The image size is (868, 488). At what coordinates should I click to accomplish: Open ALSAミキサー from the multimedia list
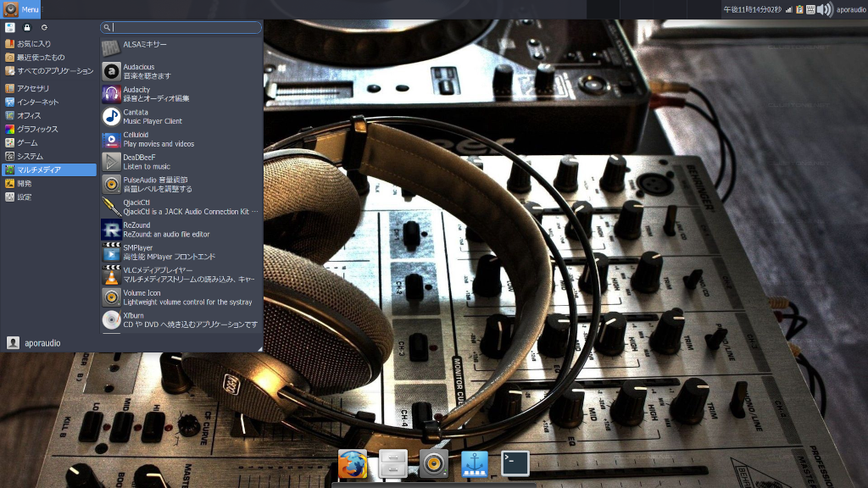coord(181,48)
